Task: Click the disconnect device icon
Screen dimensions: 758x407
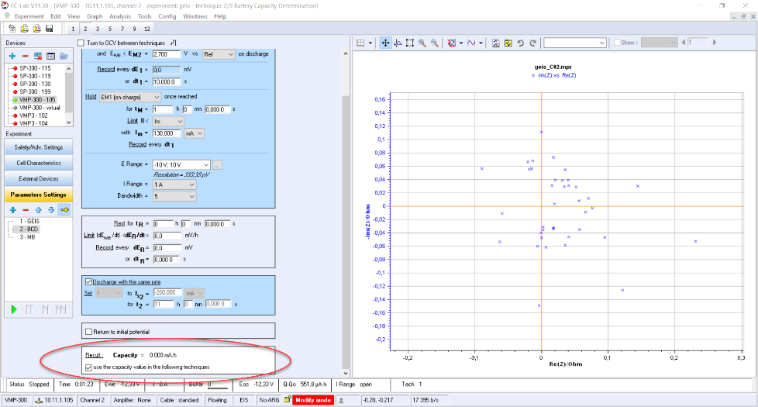Action: click(x=38, y=56)
